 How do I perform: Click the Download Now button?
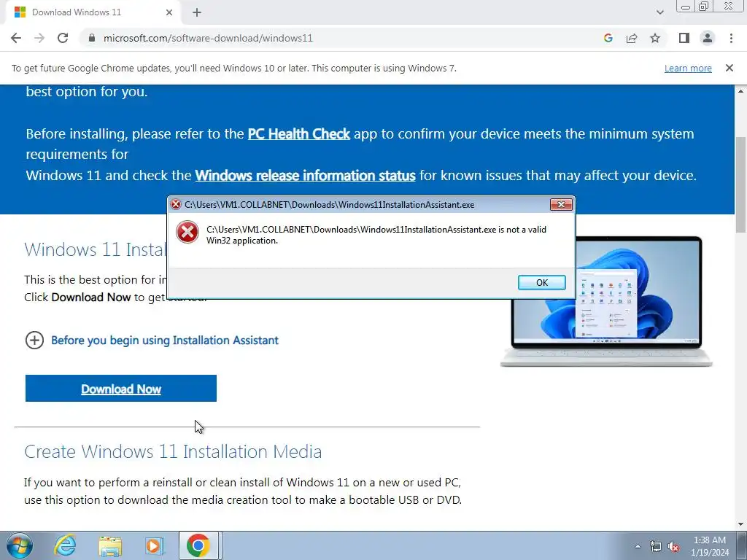tap(121, 389)
